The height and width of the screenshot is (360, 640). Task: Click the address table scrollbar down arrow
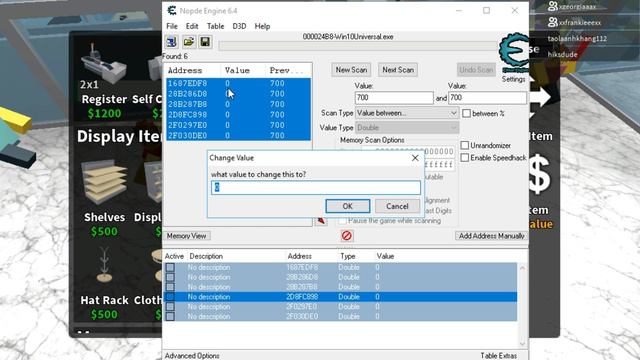(x=522, y=343)
